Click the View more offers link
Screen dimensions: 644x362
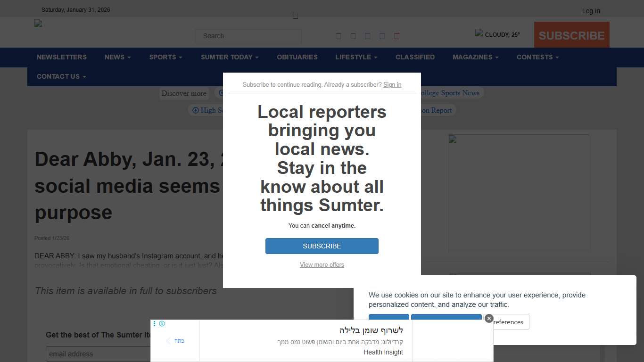322,264
